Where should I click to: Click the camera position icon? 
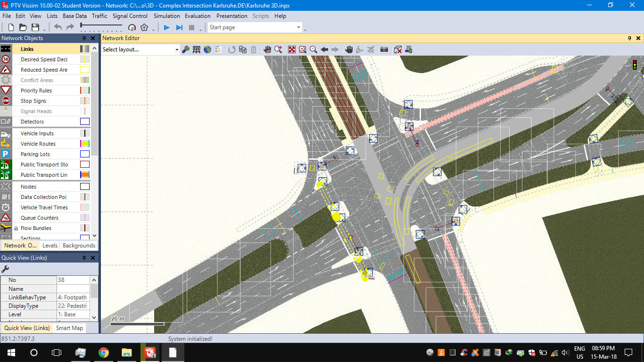pos(384,49)
